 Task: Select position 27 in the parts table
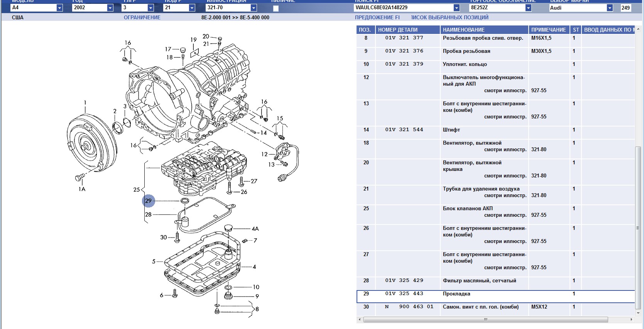(x=366, y=254)
